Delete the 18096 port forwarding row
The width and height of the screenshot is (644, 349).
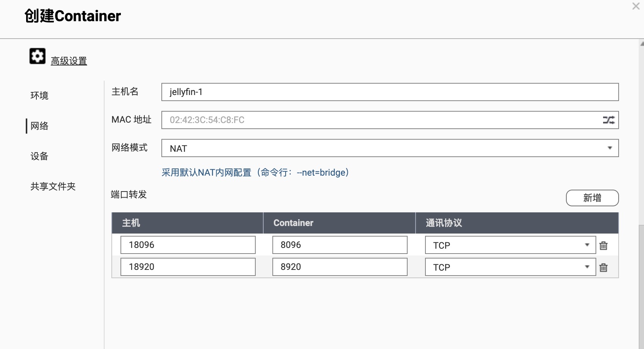(603, 245)
